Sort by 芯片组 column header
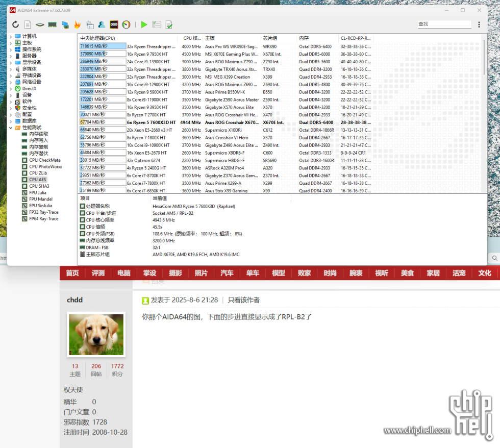 [x=279, y=38]
